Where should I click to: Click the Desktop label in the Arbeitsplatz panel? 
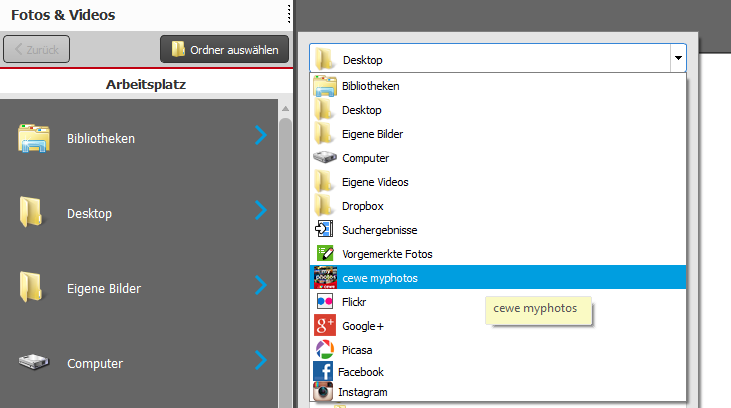[90, 214]
